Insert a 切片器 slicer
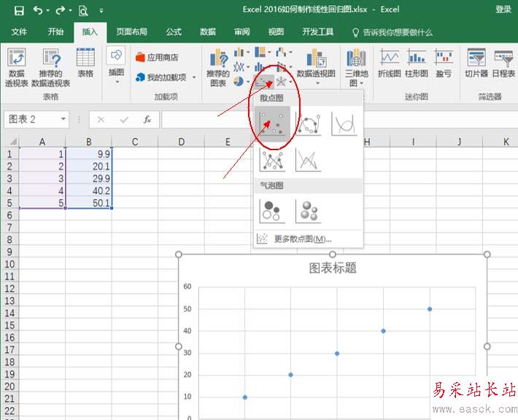This screenshot has width=518, height=420. coord(476,63)
